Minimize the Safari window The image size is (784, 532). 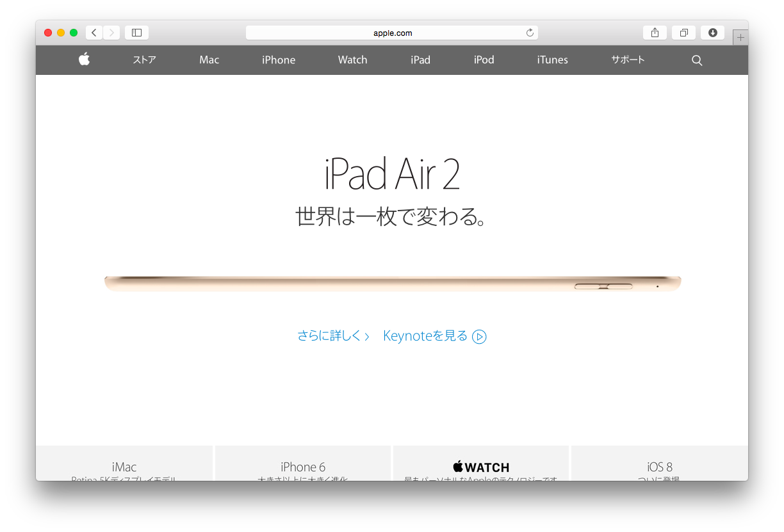pyautogui.click(x=61, y=33)
